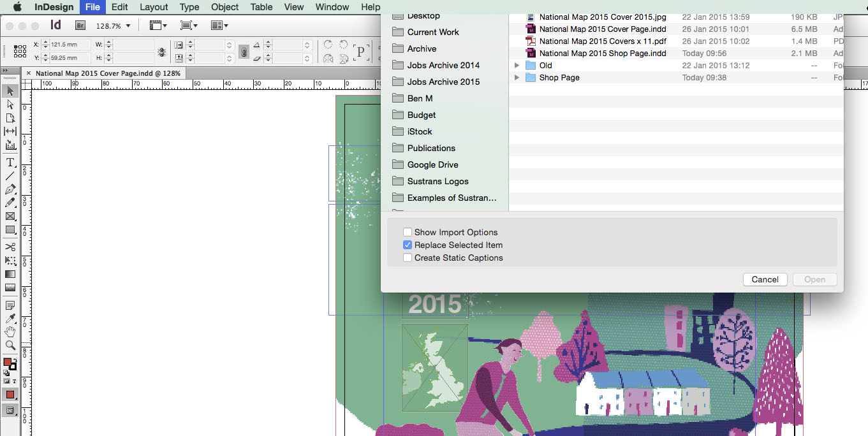Toggle the screen mode button in toolbox
This screenshot has width=868, height=436.
coord(10,411)
